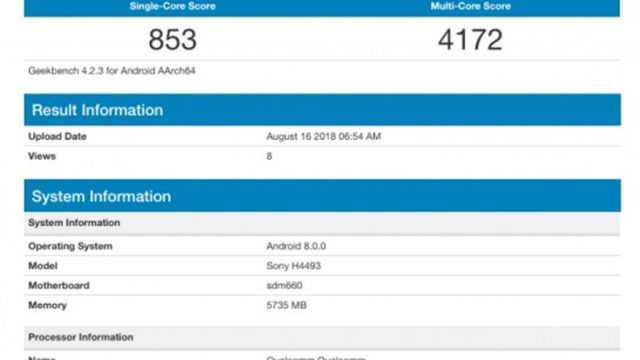Click the Processor Information subheading

pyautogui.click(x=322, y=337)
